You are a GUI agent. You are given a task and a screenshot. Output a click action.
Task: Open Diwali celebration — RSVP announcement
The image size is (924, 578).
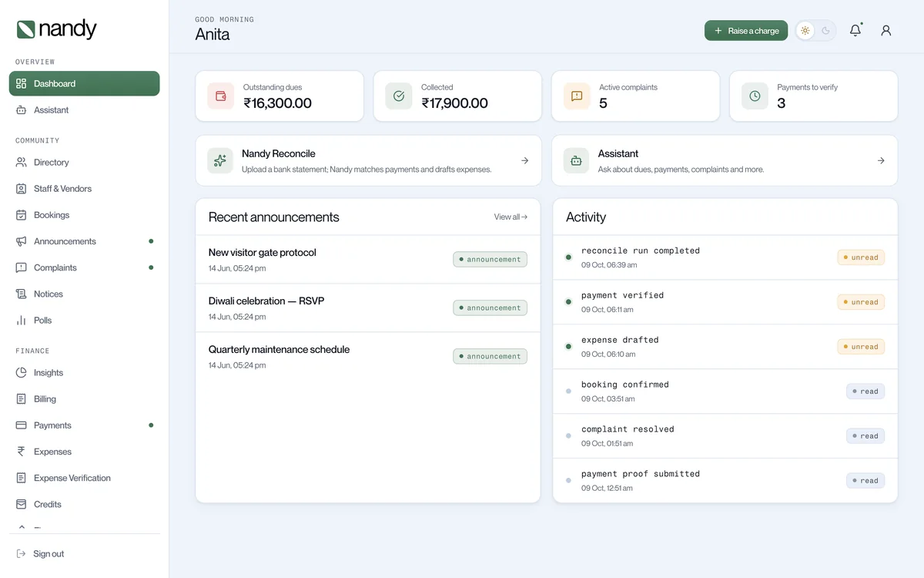368,308
